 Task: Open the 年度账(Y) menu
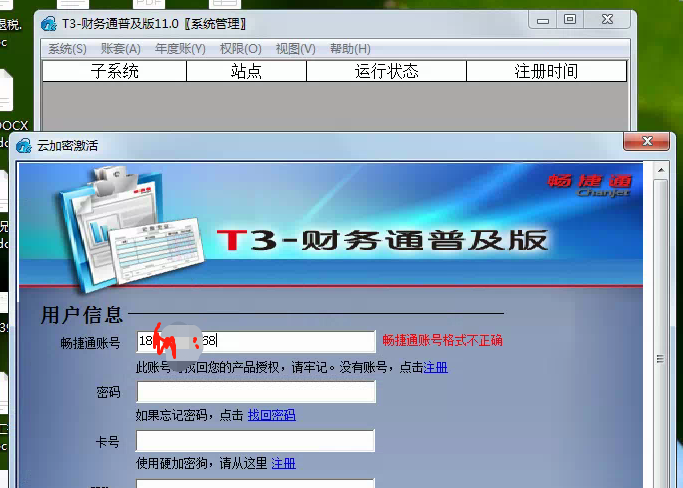coord(180,49)
